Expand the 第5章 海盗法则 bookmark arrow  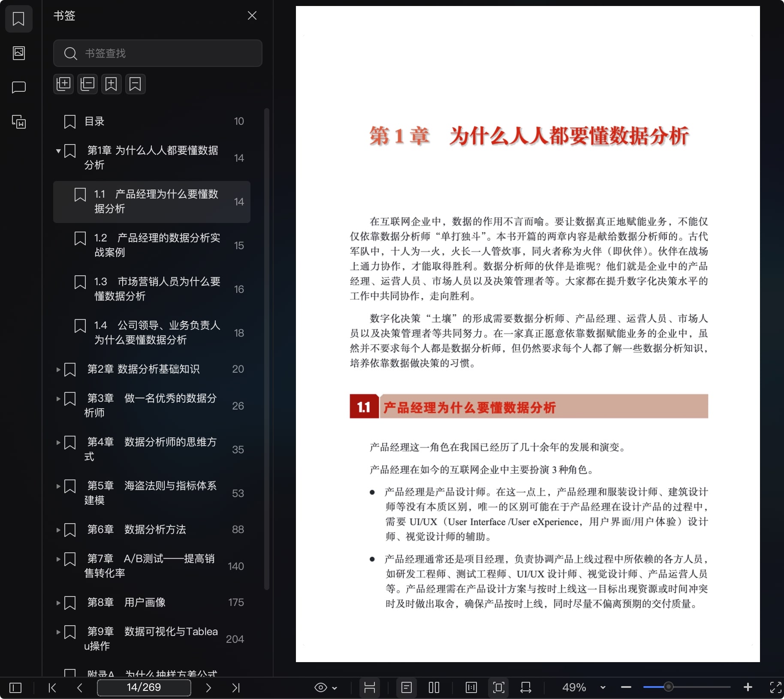(58, 486)
